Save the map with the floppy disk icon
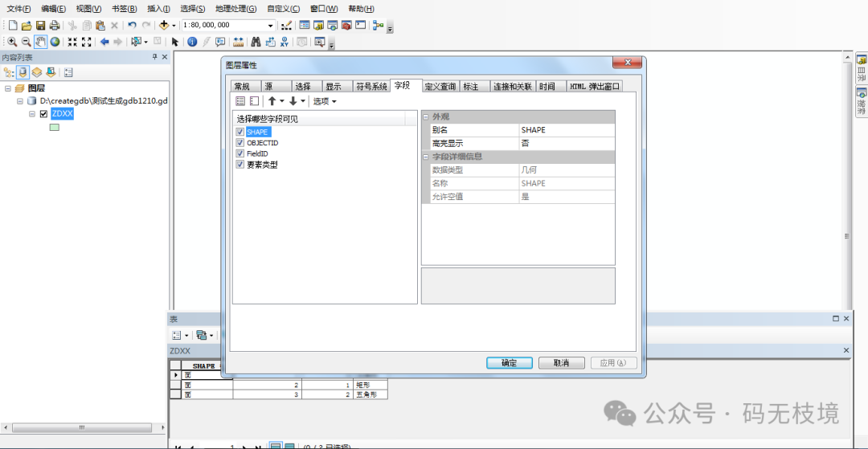Viewport: 868px width, 449px height. coord(40,26)
